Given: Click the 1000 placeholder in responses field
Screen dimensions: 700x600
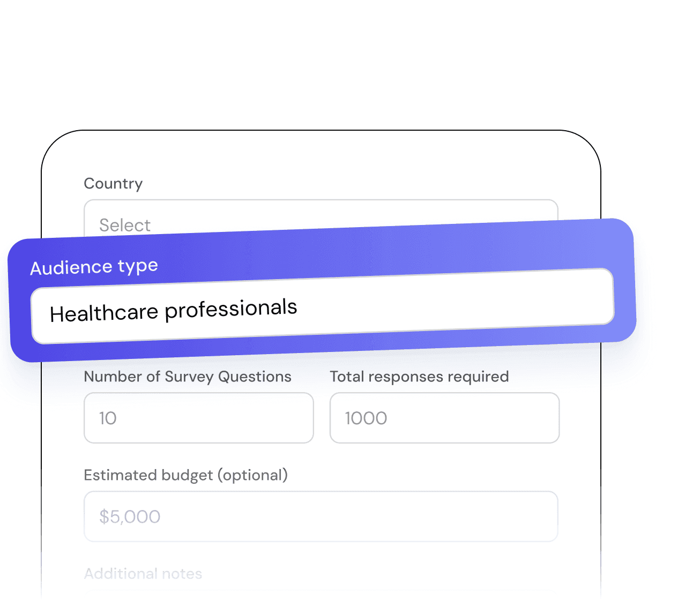Looking at the screenshot, I should click(x=366, y=418).
